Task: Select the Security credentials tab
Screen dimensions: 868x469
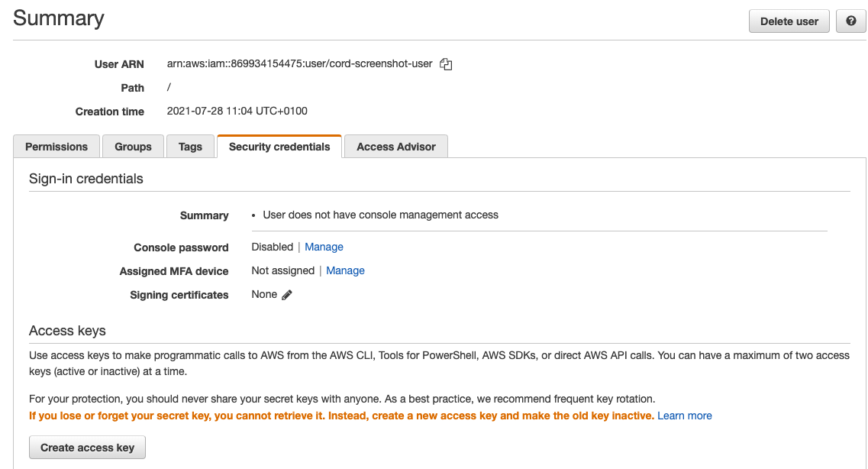Action: [279, 146]
